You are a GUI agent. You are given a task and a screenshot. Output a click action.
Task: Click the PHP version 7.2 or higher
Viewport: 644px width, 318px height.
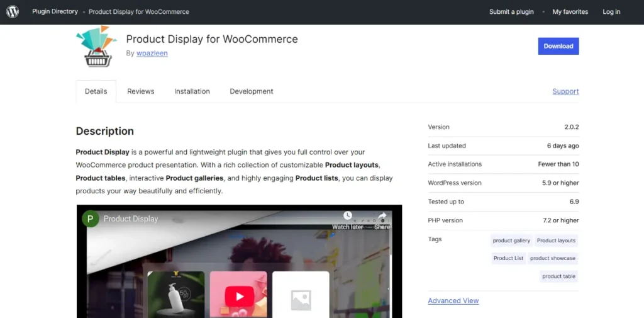click(560, 220)
